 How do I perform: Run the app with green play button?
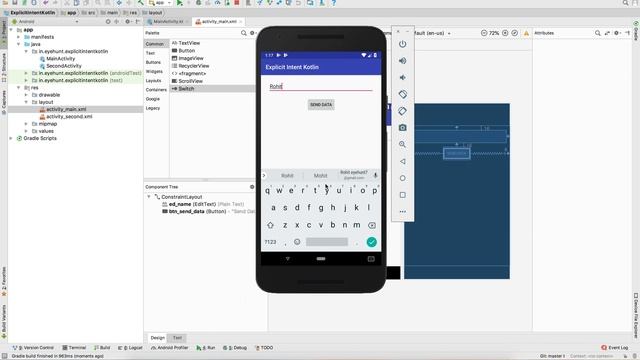click(179, 3)
